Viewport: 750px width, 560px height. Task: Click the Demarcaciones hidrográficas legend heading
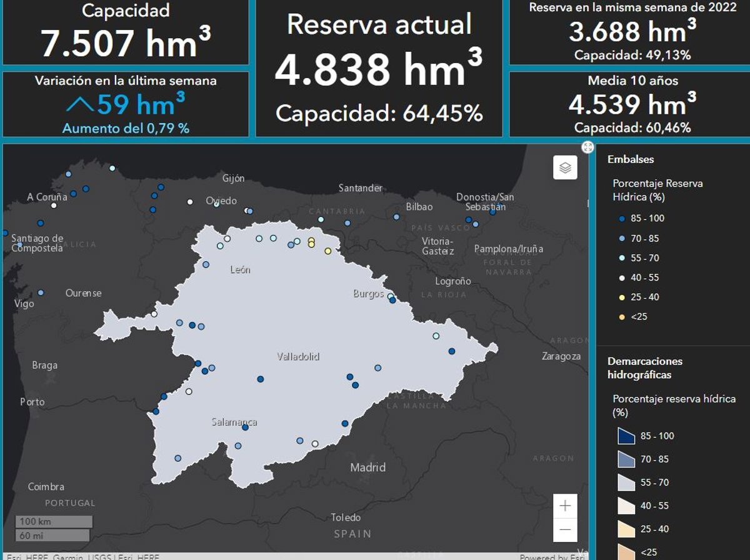tap(645, 368)
